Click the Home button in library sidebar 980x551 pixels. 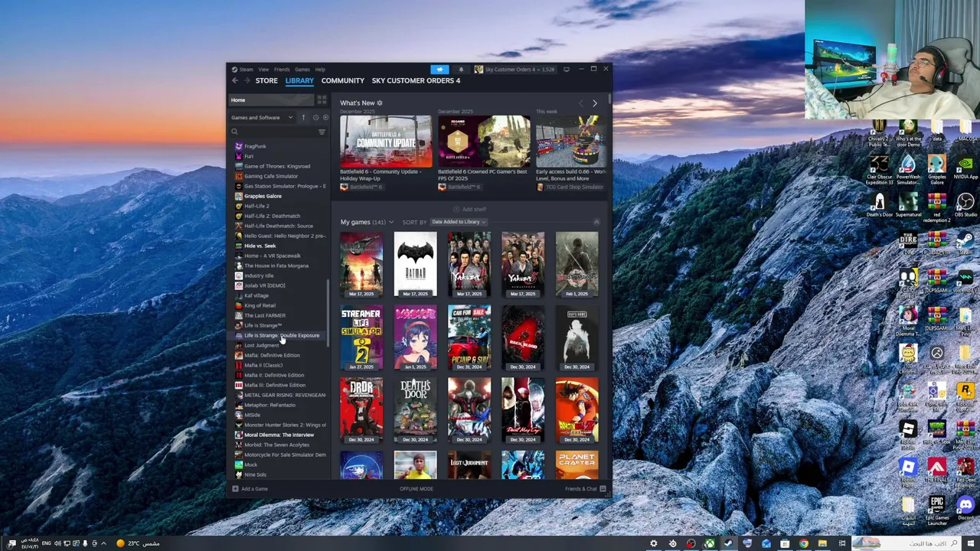tap(271, 100)
